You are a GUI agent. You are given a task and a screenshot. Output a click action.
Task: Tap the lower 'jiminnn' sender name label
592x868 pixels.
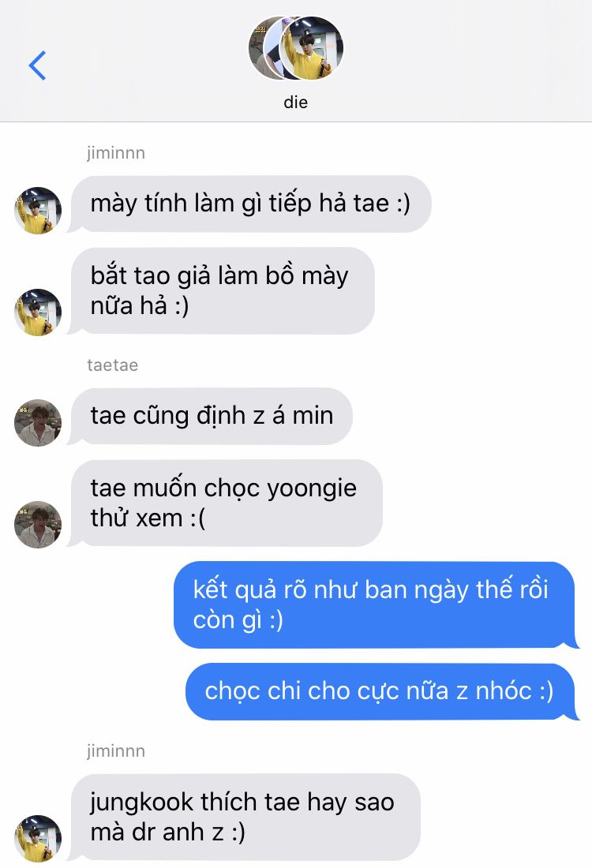(x=116, y=751)
